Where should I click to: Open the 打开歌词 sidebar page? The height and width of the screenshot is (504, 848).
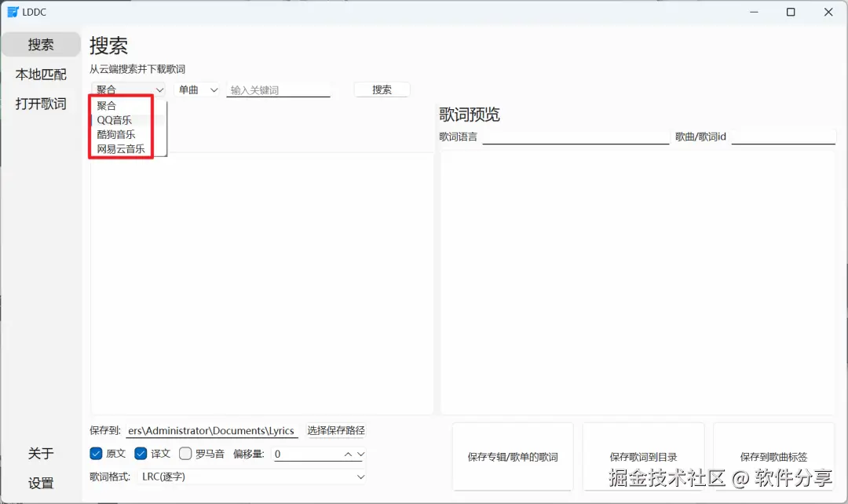[41, 104]
